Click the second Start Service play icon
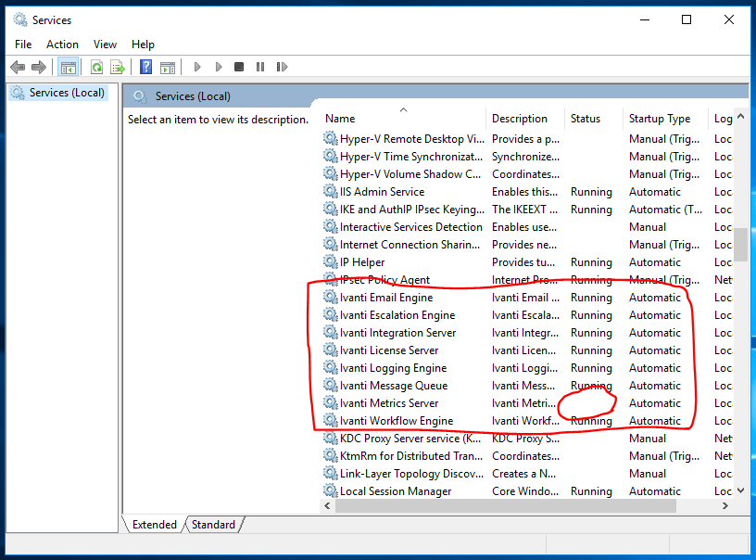The height and width of the screenshot is (560, 756). click(x=219, y=67)
